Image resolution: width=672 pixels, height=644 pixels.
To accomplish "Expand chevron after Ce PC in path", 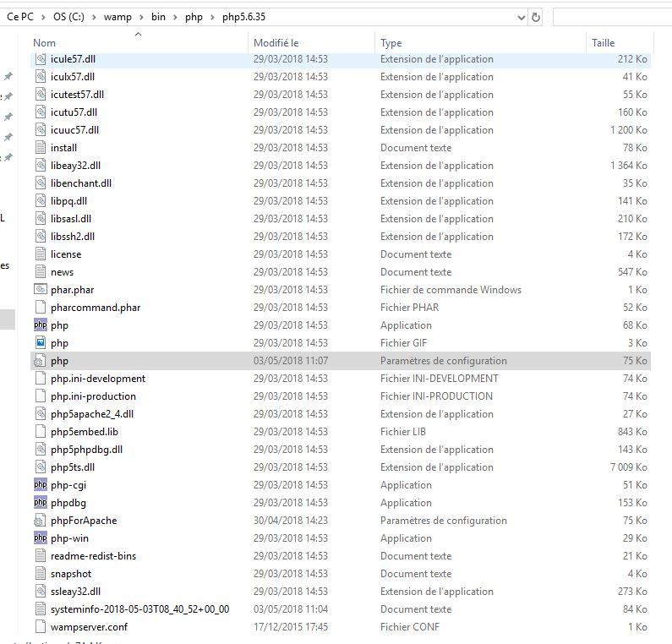I will (x=43, y=17).
